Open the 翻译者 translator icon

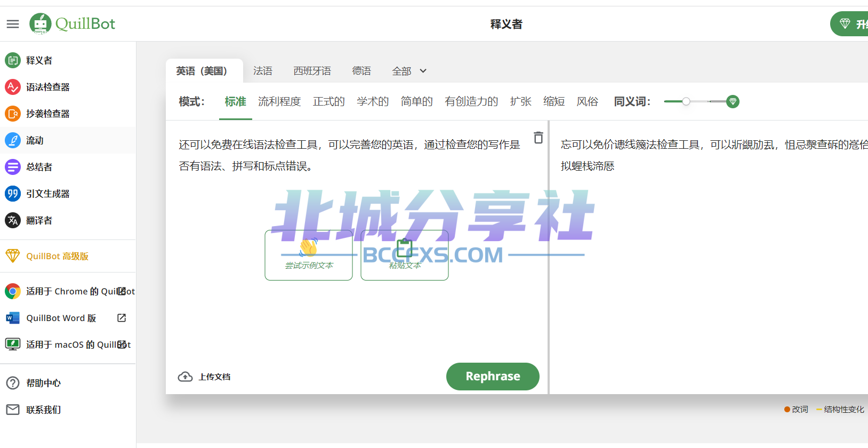click(x=13, y=220)
